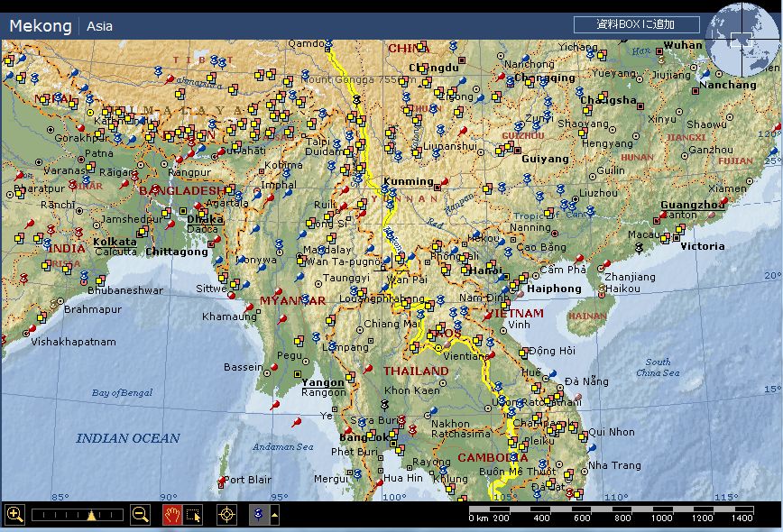The image size is (783, 532).
Task: Click the blue pushpin beside Đà Nẵng
Action: [x=552, y=374]
